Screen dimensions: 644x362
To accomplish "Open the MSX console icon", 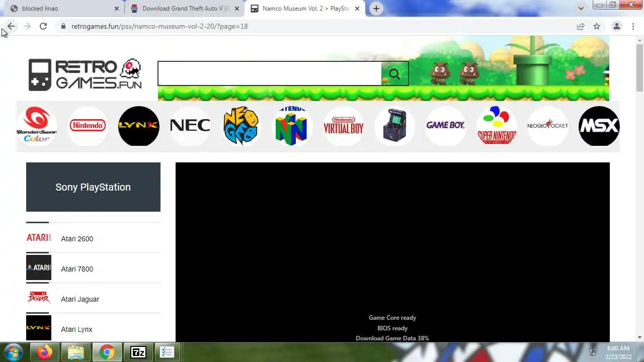I will pyautogui.click(x=599, y=126).
